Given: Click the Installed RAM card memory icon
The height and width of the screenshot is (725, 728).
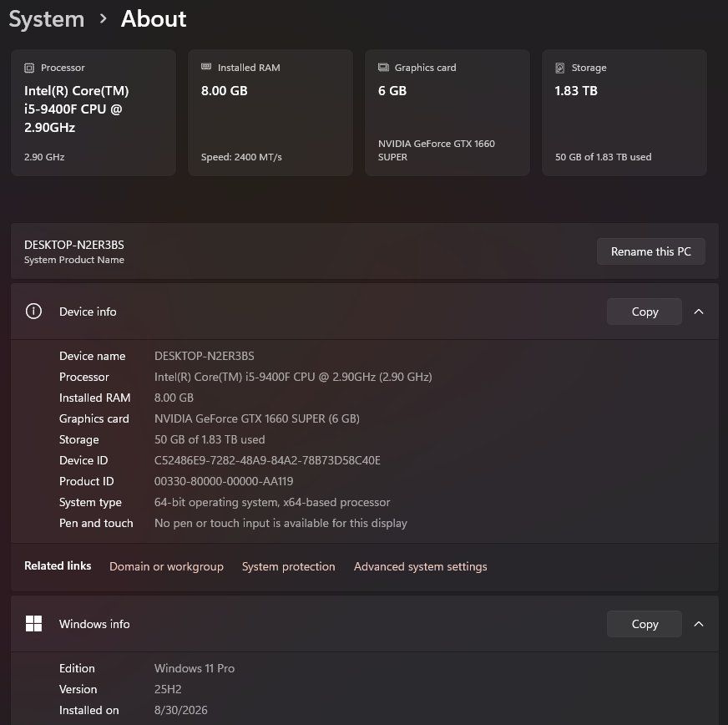Looking at the screenshot, I should (206, 67).
